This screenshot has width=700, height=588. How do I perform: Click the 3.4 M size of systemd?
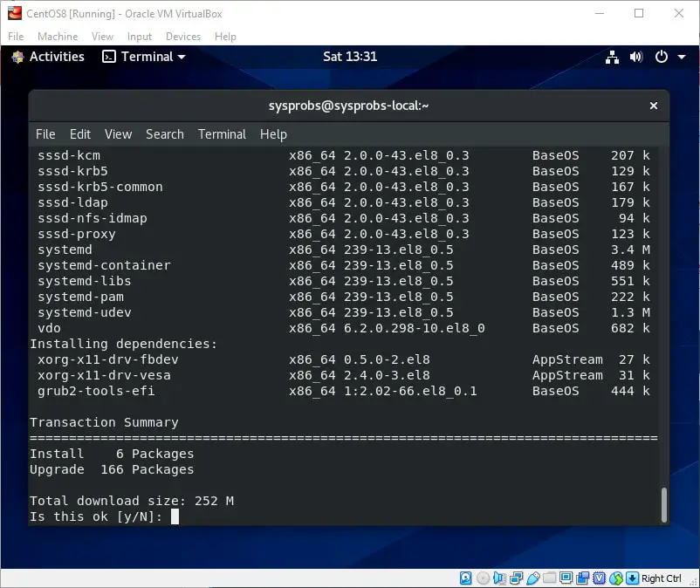pos(630,250)
